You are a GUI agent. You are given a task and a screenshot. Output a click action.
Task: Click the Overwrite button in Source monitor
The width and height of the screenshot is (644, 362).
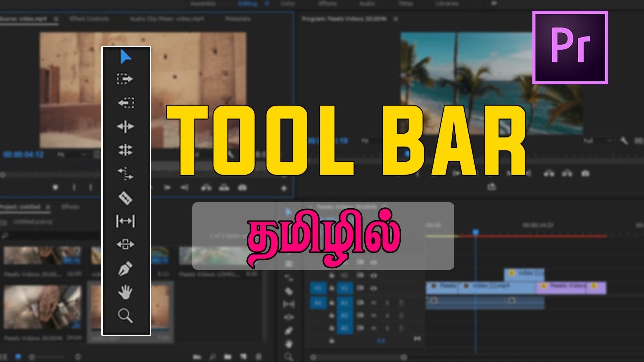click(224, 187)
